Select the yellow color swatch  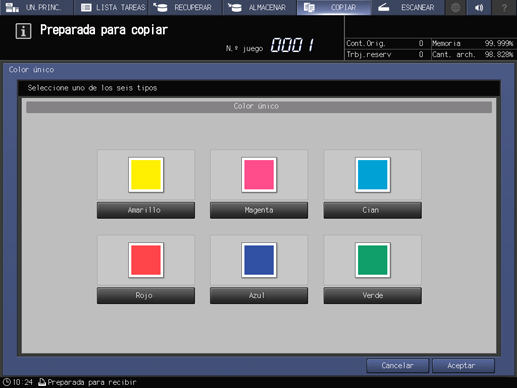pyautogui.click(x=146, y=175)
